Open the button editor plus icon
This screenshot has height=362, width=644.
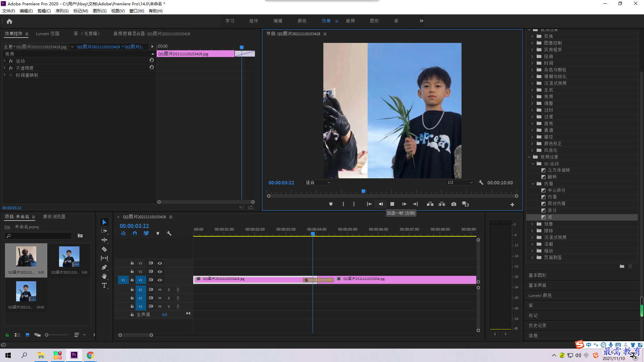coord(512,204)
